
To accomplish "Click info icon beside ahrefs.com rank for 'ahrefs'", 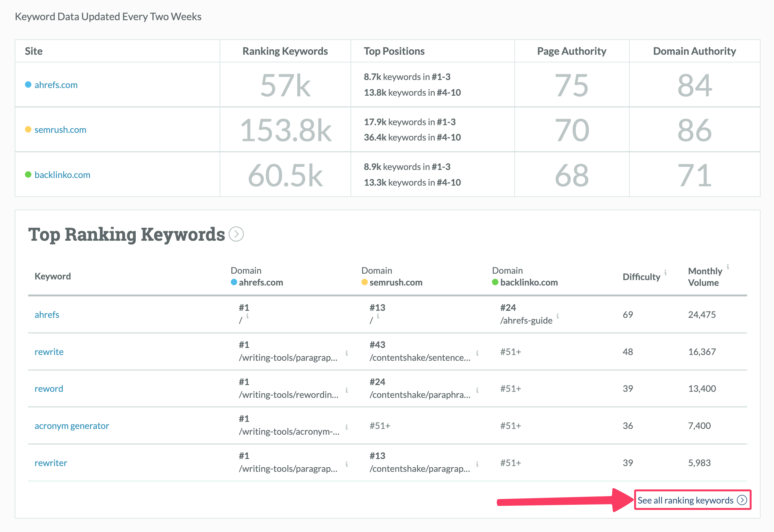I will (x=247, y=316).
